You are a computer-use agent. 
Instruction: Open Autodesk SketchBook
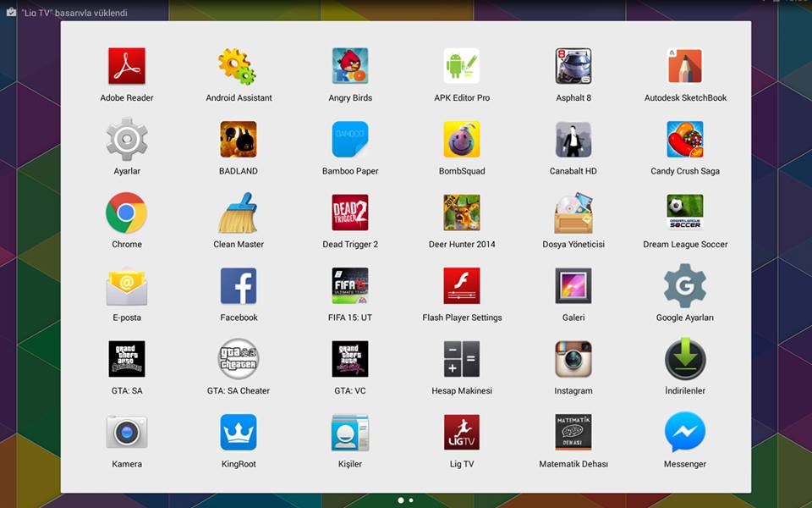pyautogui.click(x=685, y=66)
